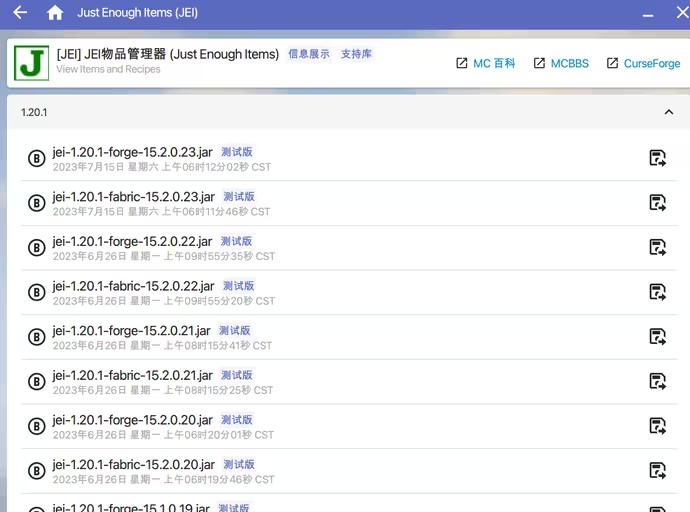
Task: Open the MC 百科 external link
Action: [x=486, y=63]
